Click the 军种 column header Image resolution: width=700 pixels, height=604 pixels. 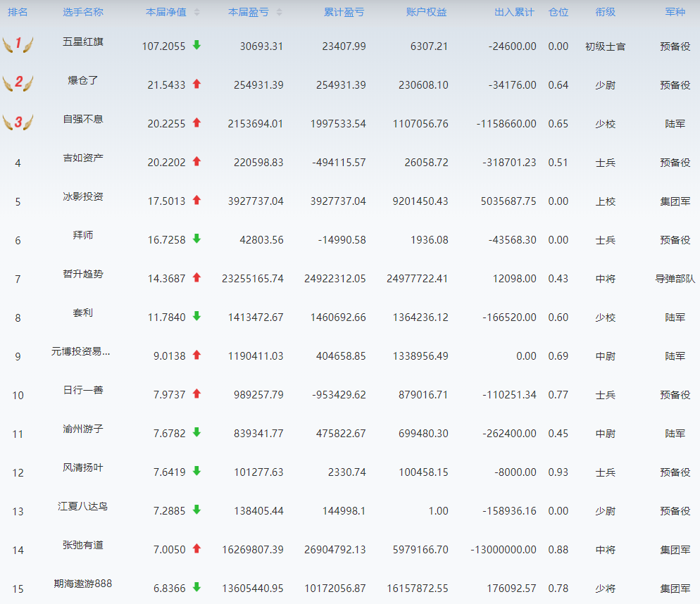(675, 13)
